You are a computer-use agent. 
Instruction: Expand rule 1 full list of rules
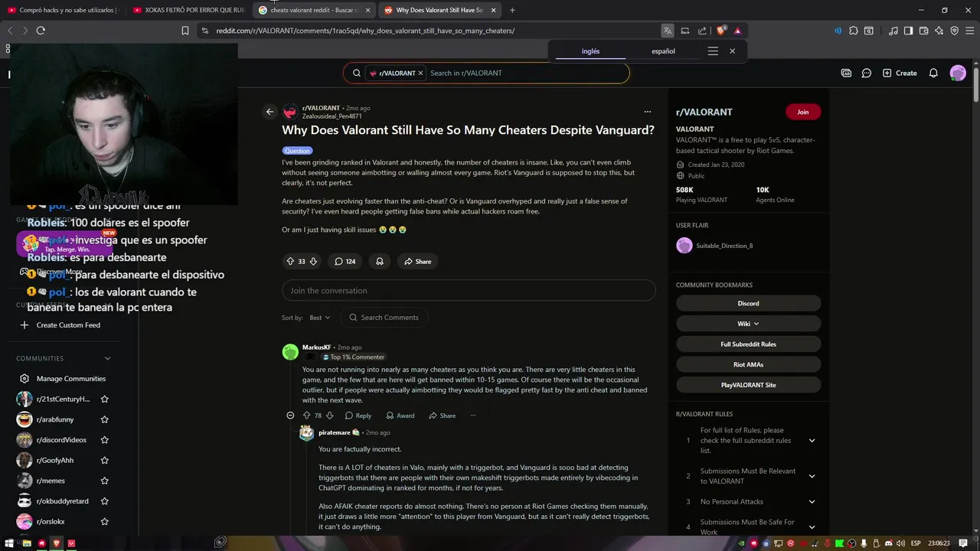click(812, 440)
